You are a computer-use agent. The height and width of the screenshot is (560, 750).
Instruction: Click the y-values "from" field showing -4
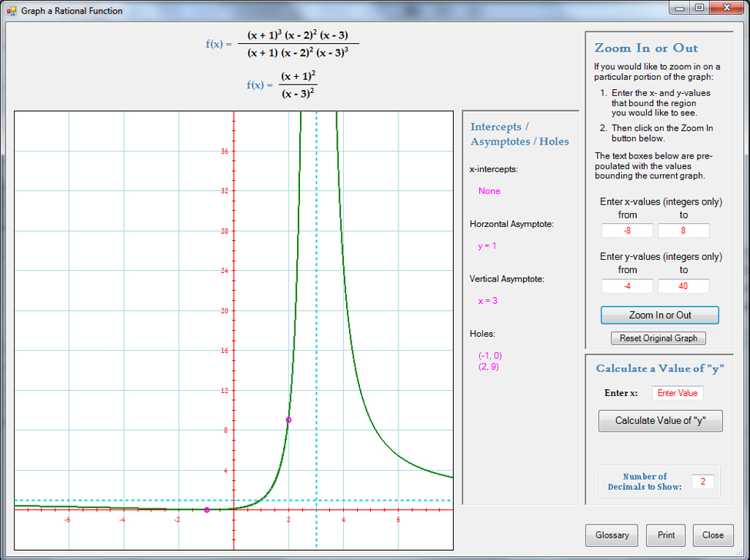[x=627, y=286]
